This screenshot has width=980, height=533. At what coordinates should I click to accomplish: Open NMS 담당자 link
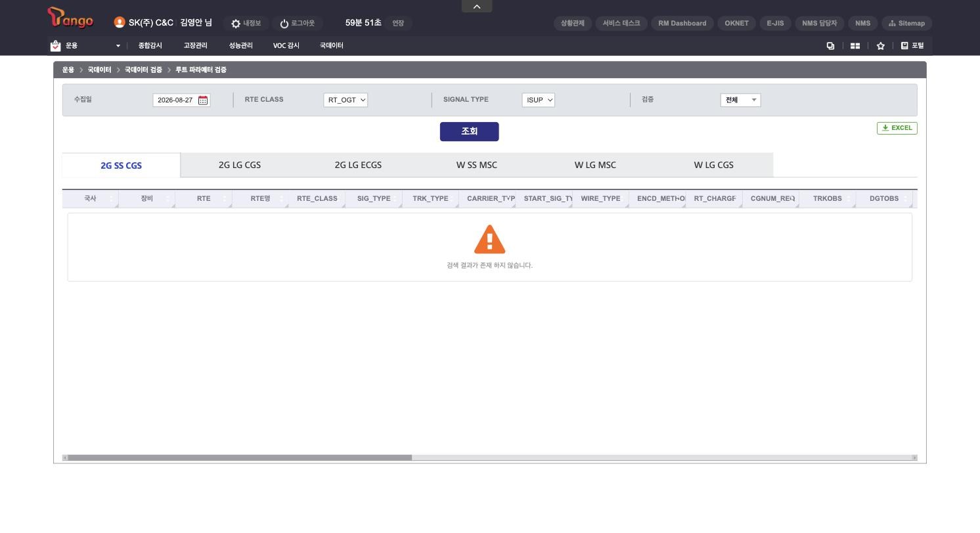click(x=819, y=23)
